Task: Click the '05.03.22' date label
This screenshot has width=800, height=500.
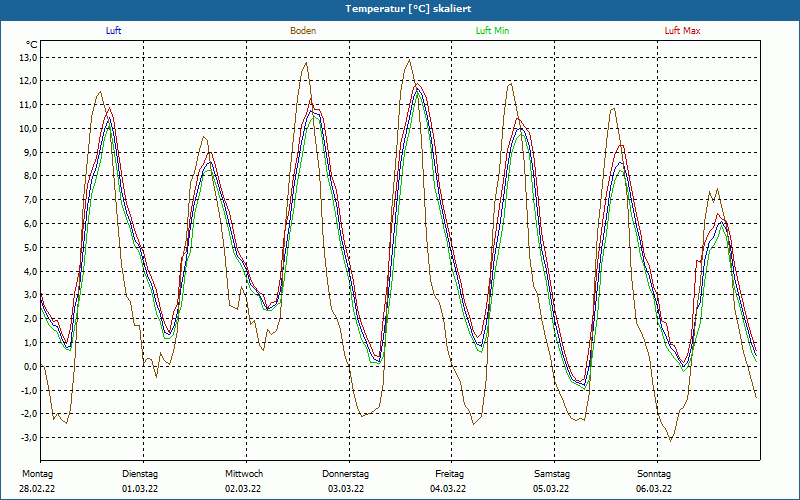Action: (x=551, y=489)
